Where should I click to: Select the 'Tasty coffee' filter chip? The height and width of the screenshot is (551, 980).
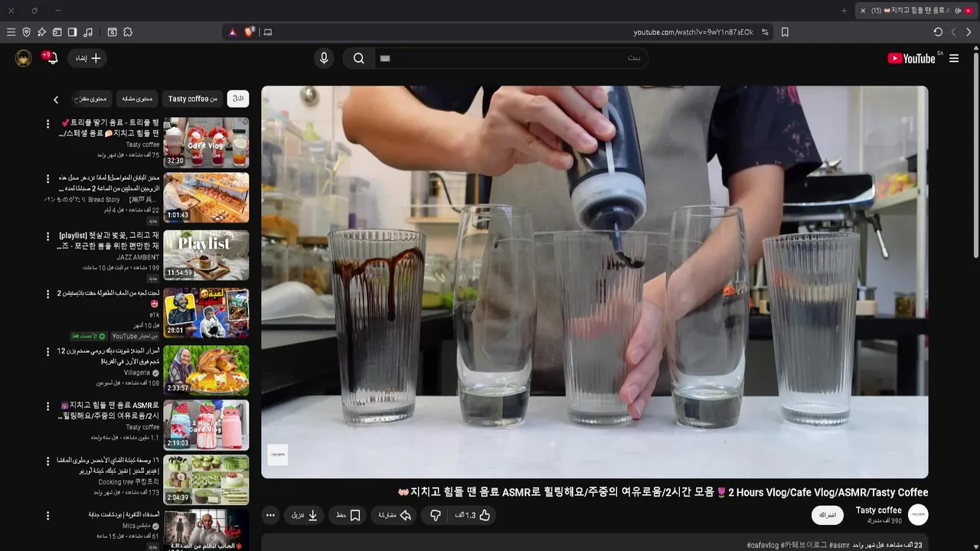click(x=193, y=99)
